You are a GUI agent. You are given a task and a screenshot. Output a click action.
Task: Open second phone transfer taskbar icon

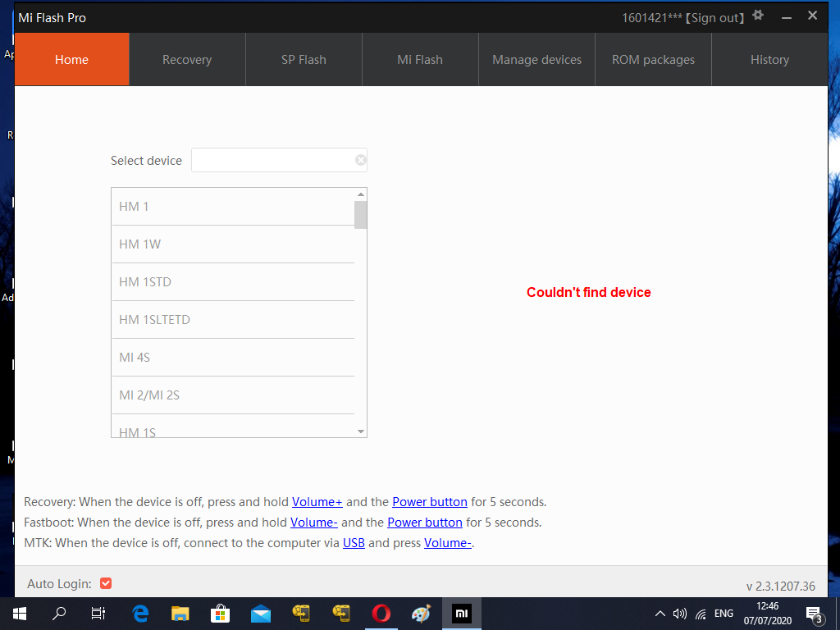click(341, 614)
